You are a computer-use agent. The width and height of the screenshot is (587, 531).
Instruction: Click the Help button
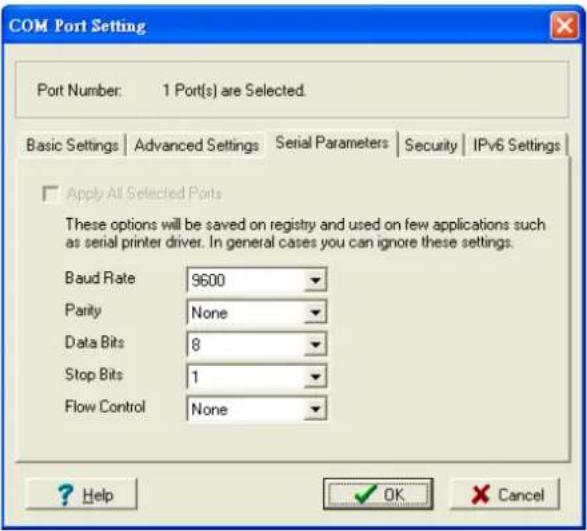point(82,494)
